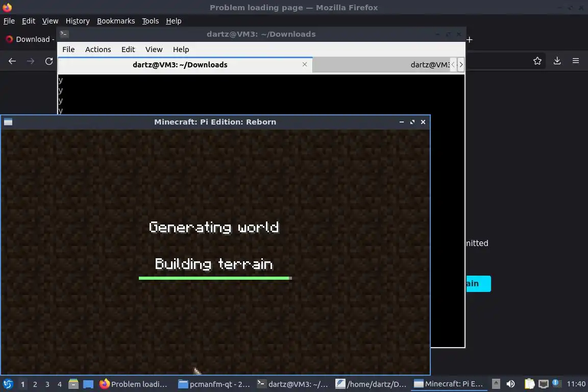This screenshot has width=588, height=392.
Task: Open a new Firefox tab with plus
Action: point(470,40)
